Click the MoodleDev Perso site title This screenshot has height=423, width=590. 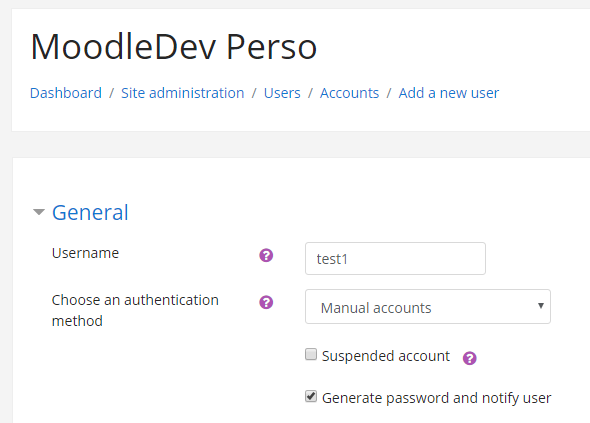pyautogui.click(x=173, y=47)
